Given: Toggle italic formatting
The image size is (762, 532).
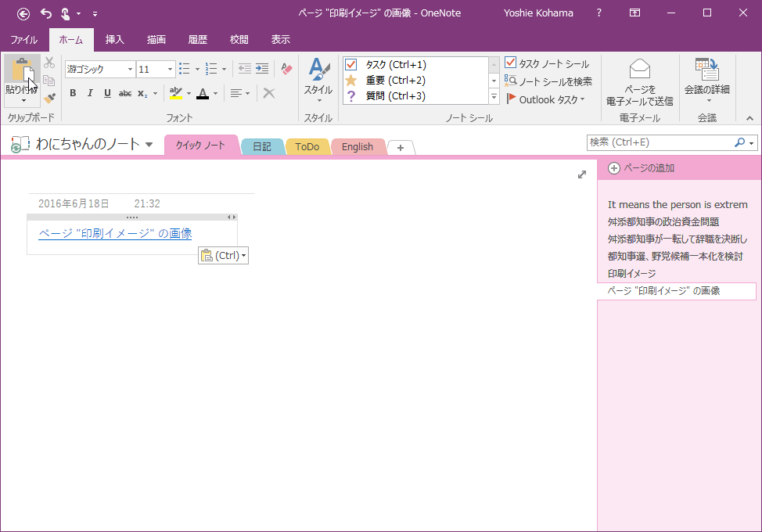Looking at the screenshot, I should pos(89,93).
